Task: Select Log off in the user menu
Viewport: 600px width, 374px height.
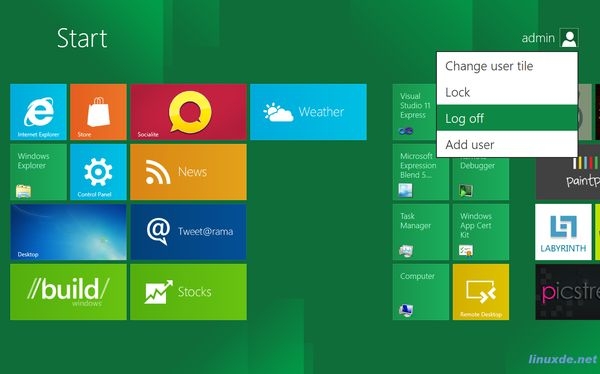Action: tap(507, 118)
